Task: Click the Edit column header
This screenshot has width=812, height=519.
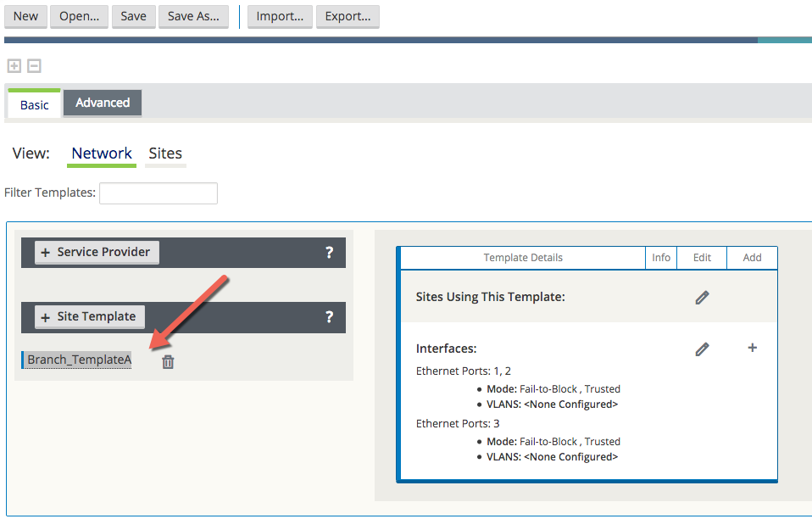Action: click(x=702, y=258)
